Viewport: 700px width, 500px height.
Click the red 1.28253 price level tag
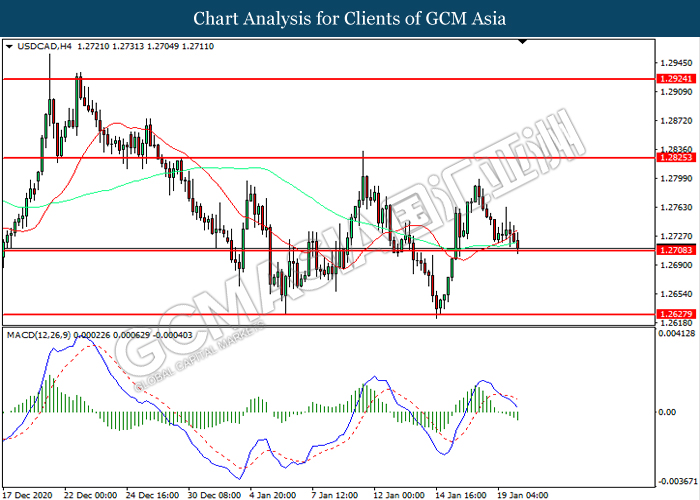click(x=676, y=158)
